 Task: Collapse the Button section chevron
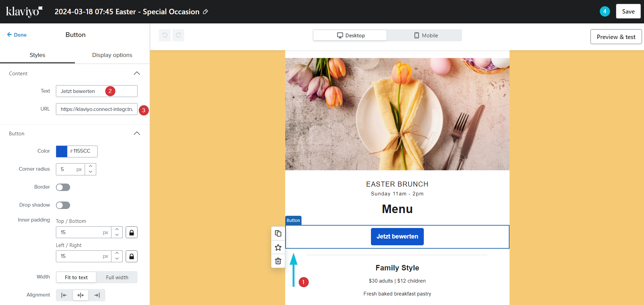pyautogui.click(x=137, y=133)
